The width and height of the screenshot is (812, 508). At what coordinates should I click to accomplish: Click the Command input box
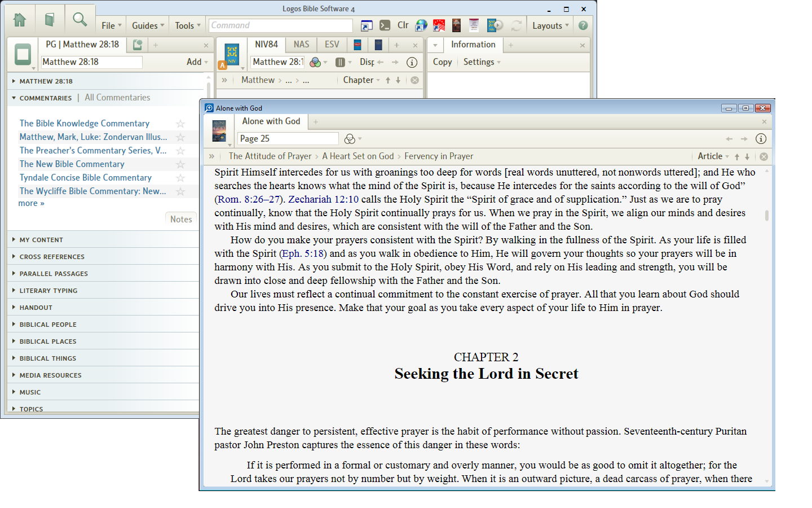click(x=281, y=25)
